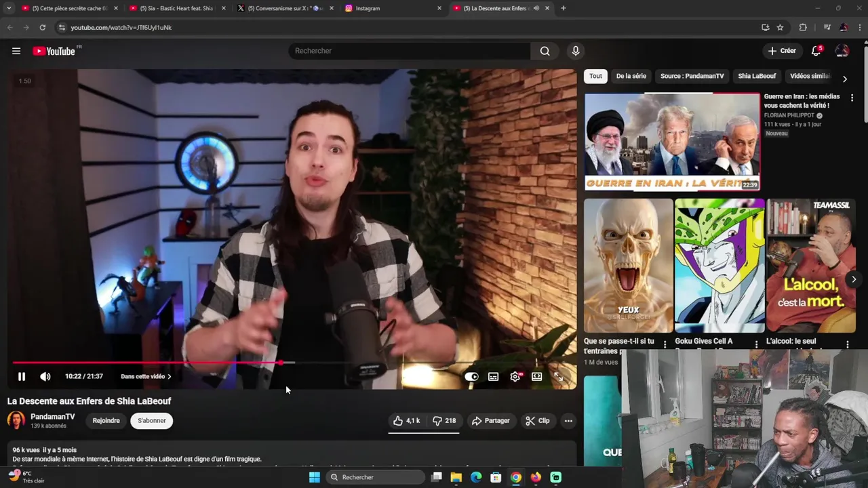Switch to theater mode
Screen dimensions: 868x488
536,376
